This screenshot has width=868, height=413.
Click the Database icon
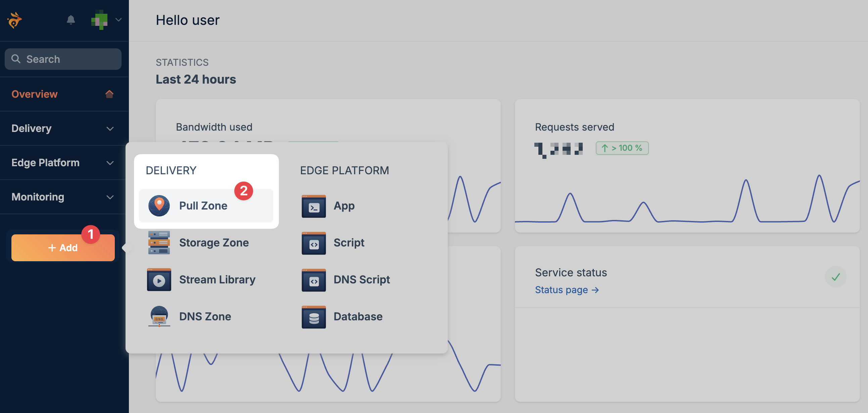click(314, 317)
